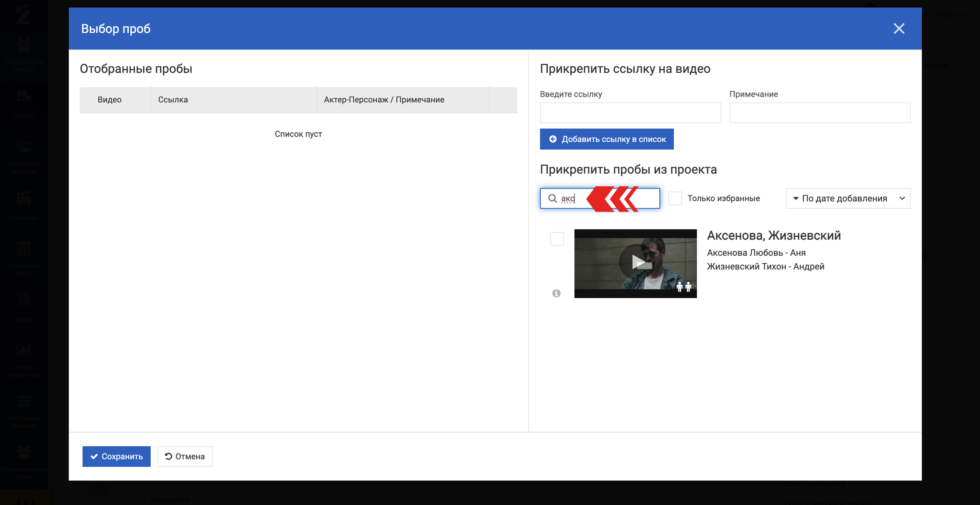Click the magnifier search icon in the field
Viewport: 980px width, 505px height.
pos(552,198)
